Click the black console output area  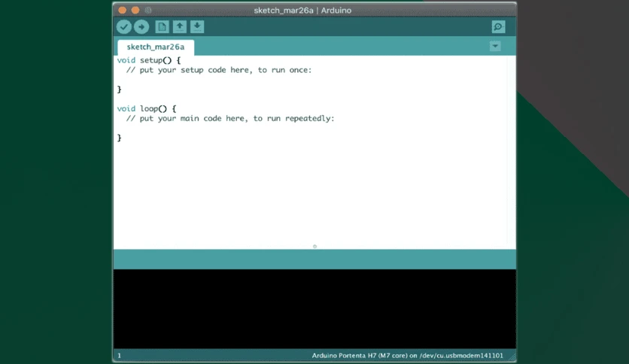click(314, 308)
